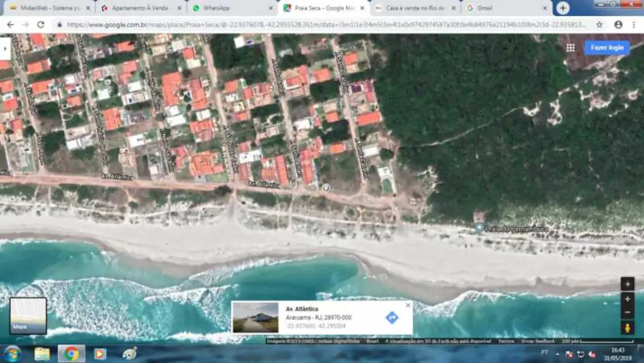
Task: Open Chrome's three-dot menu
Action: click(x=634, y=25)
